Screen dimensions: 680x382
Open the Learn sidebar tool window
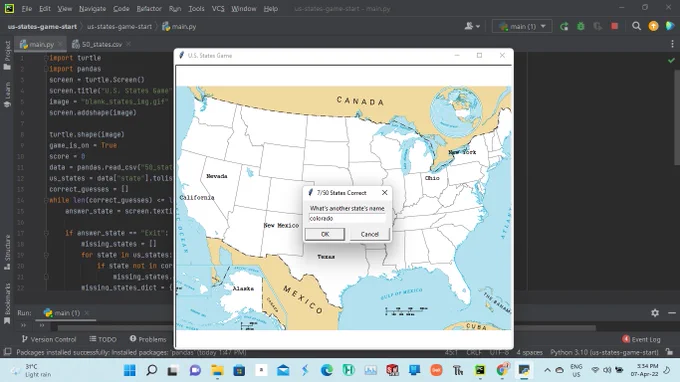[x=7, y=95]
